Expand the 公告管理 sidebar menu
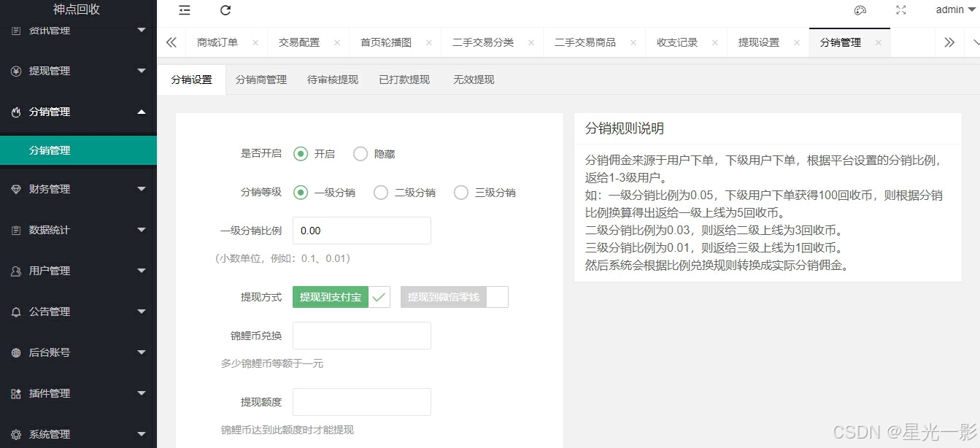The width and height of the screenshot is (980, 448). click(x=142, y=312)
